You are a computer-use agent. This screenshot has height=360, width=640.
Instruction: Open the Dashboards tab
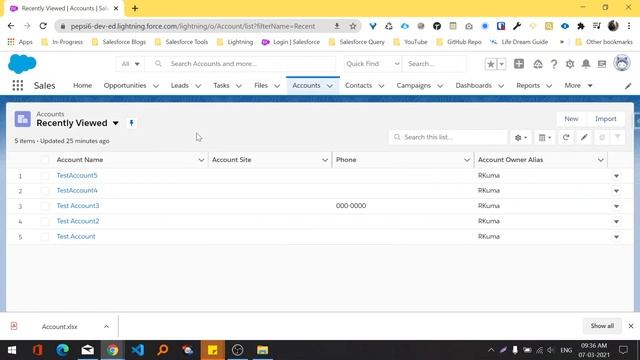click(473, 85)
